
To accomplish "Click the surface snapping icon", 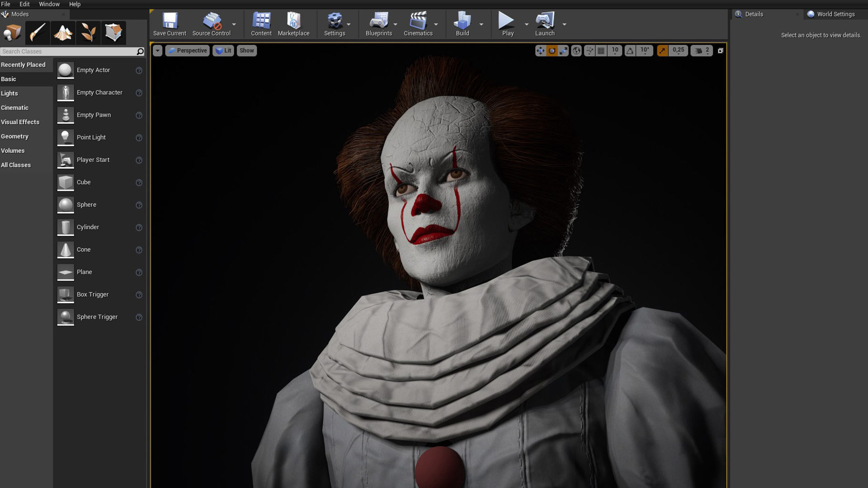I will pyautogui.click(x=590, y=51).
